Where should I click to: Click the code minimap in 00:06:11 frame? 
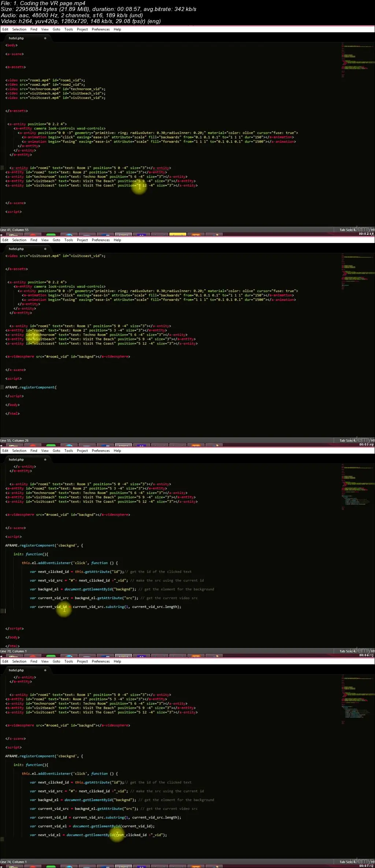point(358,487)
